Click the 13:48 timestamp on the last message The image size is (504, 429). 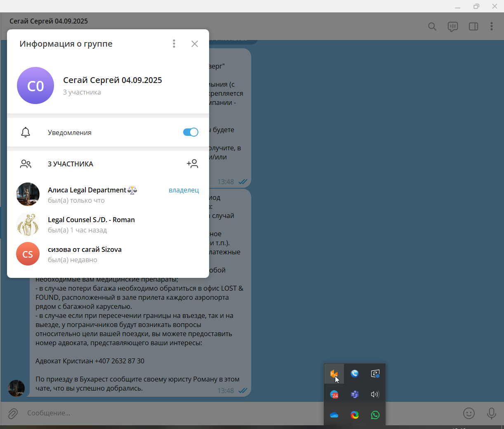point(226,391)
